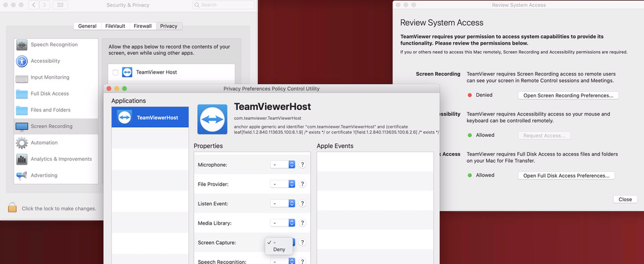Switch to the FileVault tab
Image resolution: width=644 pixels, height=264 pixels.
pyautogui.click(x=115, y=26)
